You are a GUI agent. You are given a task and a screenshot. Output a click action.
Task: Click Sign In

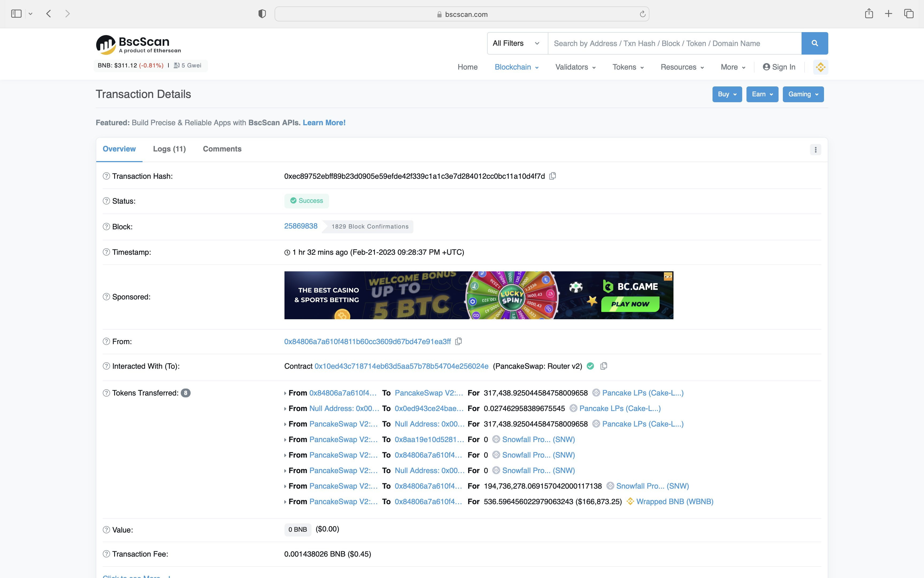[x=779, y=67]
